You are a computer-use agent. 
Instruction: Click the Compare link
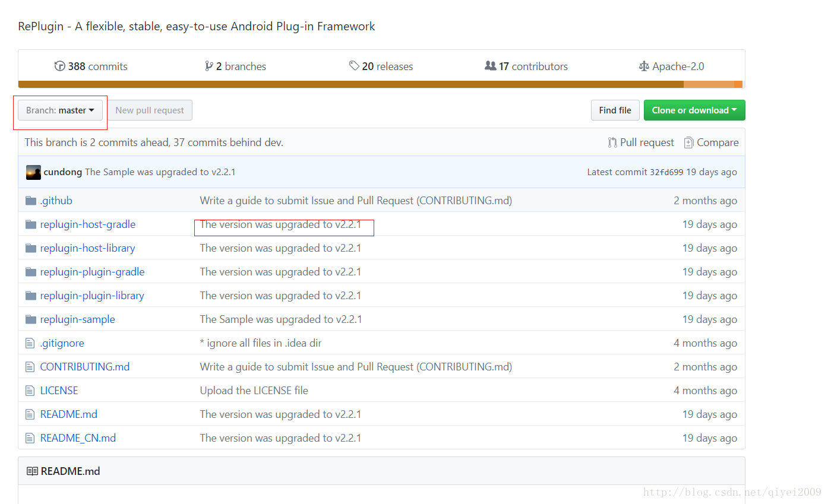[711, 142]
